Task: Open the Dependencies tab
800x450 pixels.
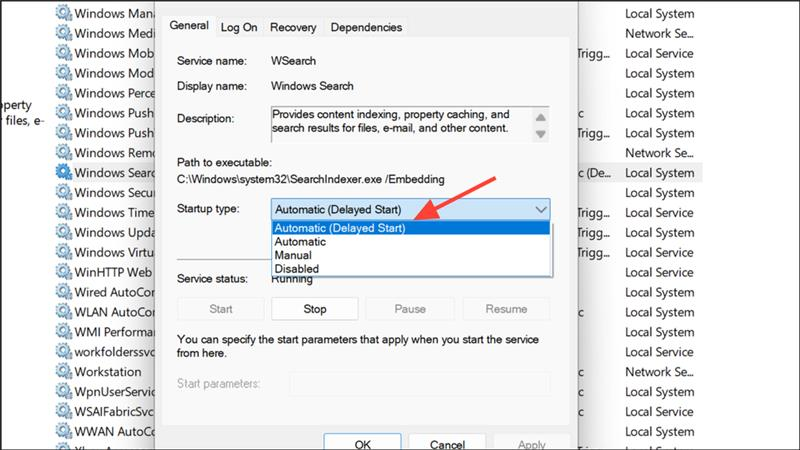Action: (x=366, y=28)
